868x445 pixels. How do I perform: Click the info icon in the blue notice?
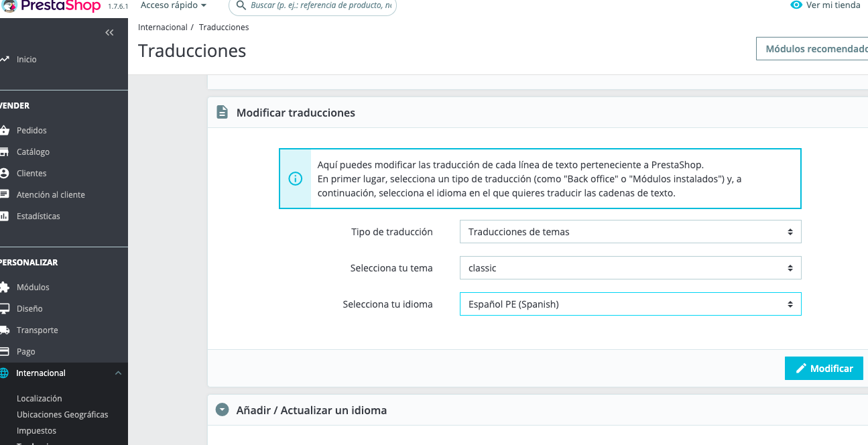[295, 179]
